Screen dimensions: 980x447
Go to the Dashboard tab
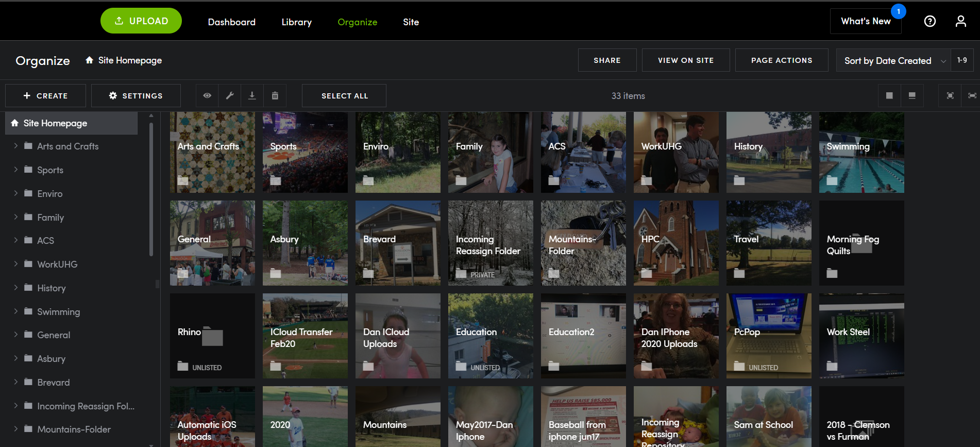coord(232,22)
